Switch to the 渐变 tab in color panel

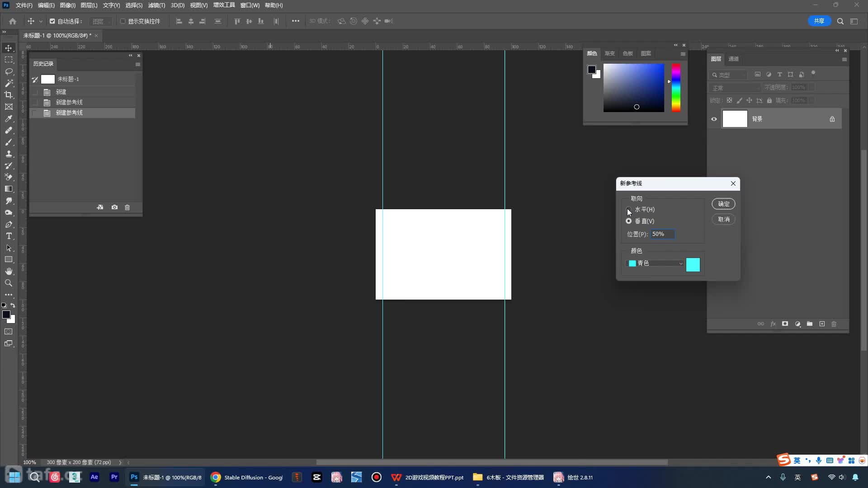coord(610,53)
